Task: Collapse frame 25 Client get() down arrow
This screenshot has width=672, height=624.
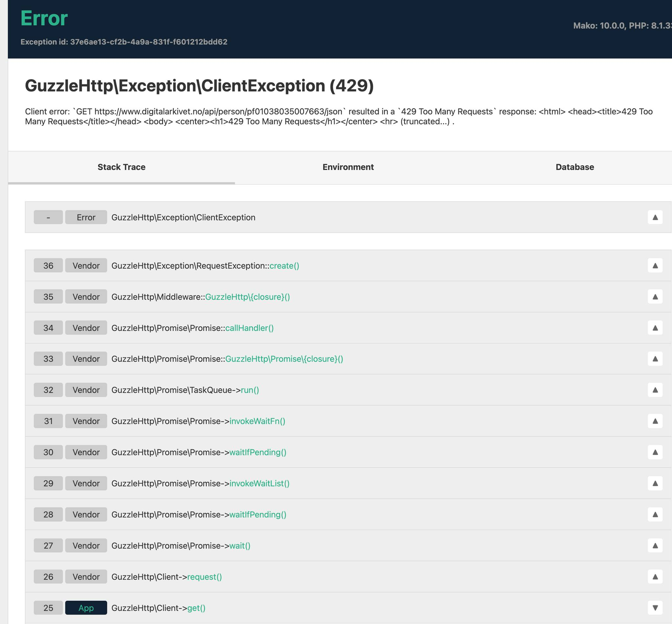Action: (655, 608)
